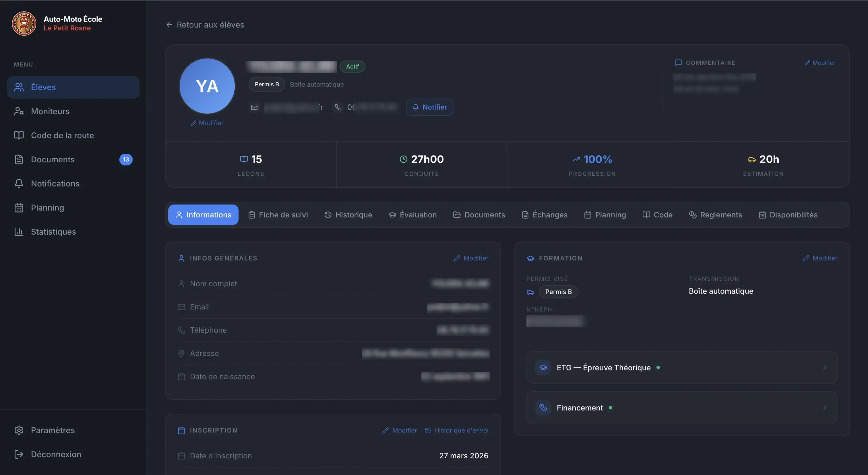The image size is (868, 475).
Task: Open the Code tab
Action: click(657, 215)
